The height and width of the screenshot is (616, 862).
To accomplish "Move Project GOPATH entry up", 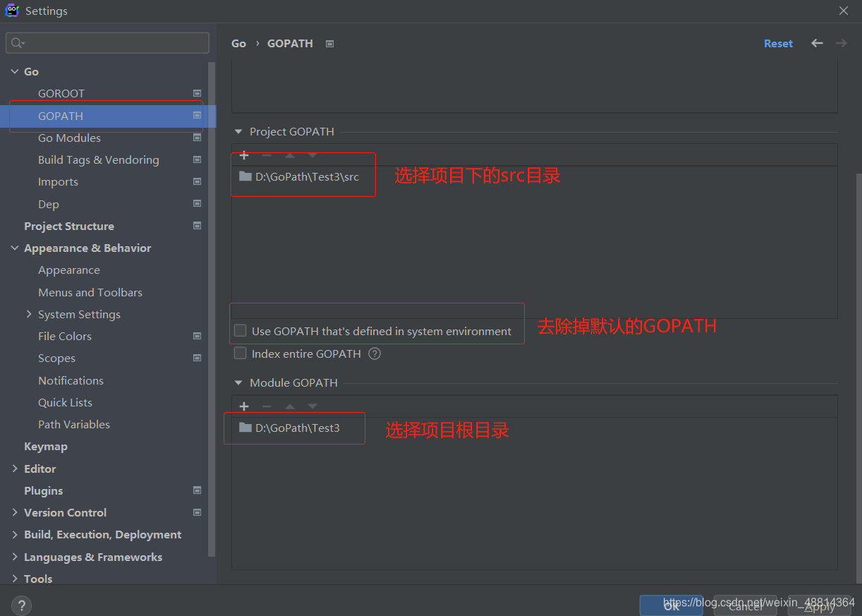I will coord(290,155).
